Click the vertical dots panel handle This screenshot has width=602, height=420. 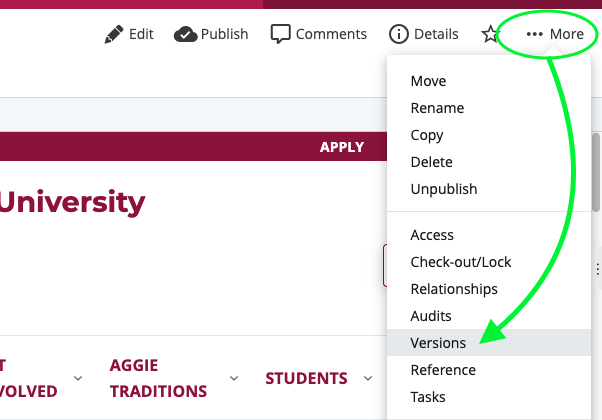598,269
